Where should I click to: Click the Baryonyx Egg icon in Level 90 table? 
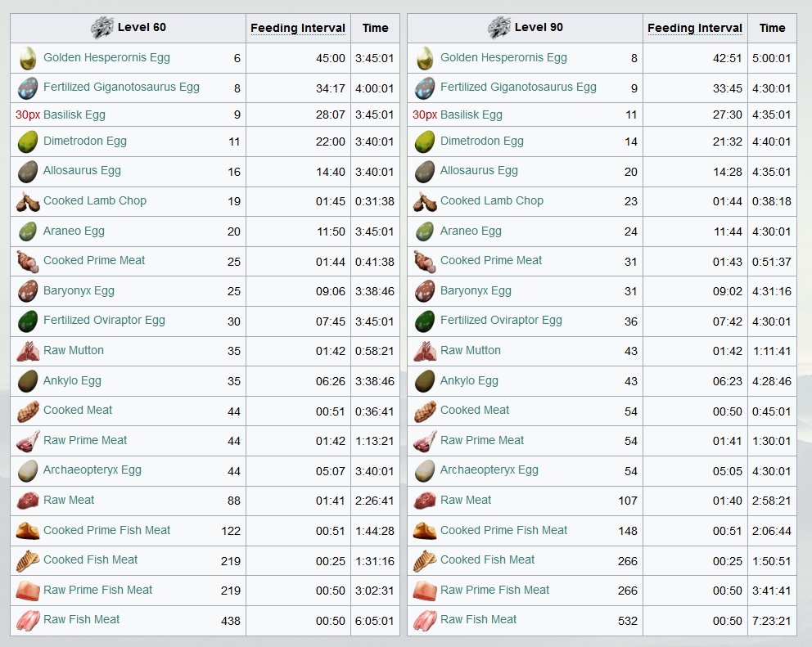(x=425, y=291)
